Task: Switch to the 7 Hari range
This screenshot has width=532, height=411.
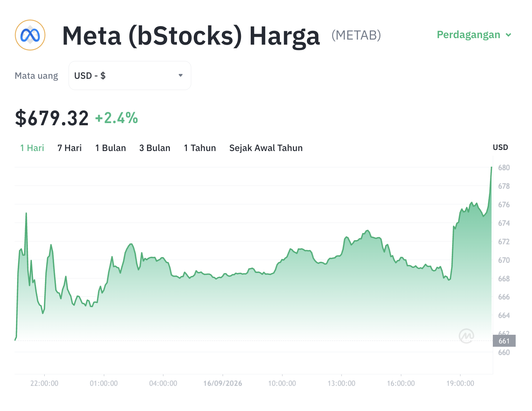Action: [70, 148]
